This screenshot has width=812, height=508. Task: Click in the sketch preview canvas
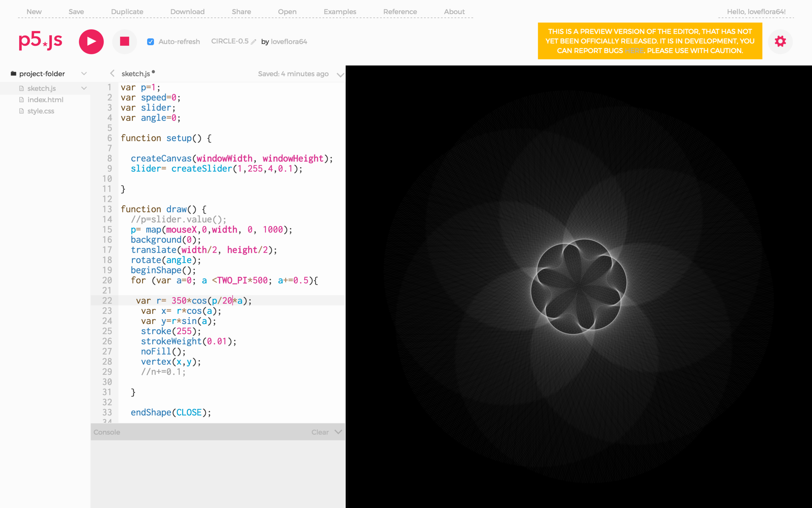tap(578, 287)
